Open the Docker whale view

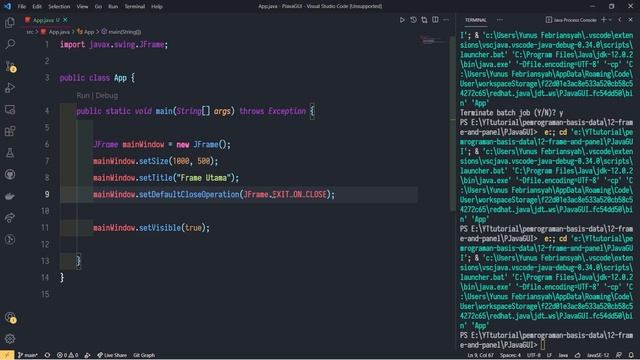coord(10,196)
